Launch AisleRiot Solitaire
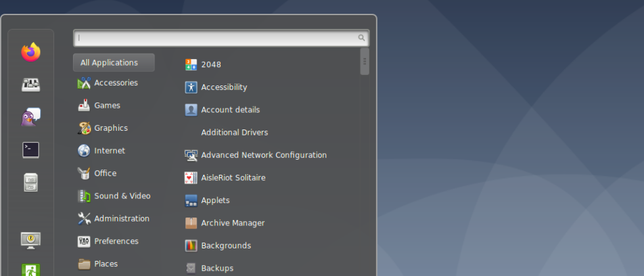This screenshot has width=644, height=276. [233, 177]
